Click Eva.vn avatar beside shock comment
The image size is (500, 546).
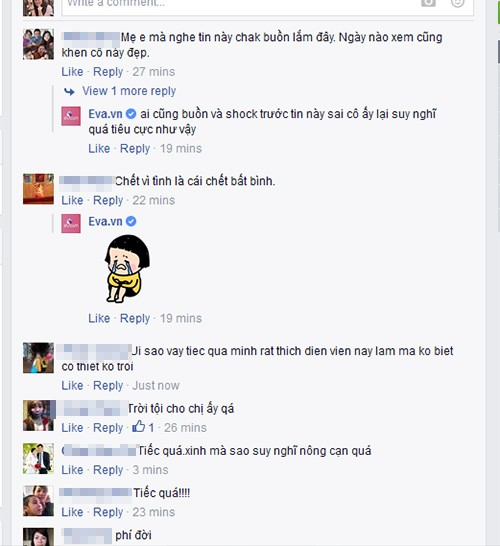(71, 116)
